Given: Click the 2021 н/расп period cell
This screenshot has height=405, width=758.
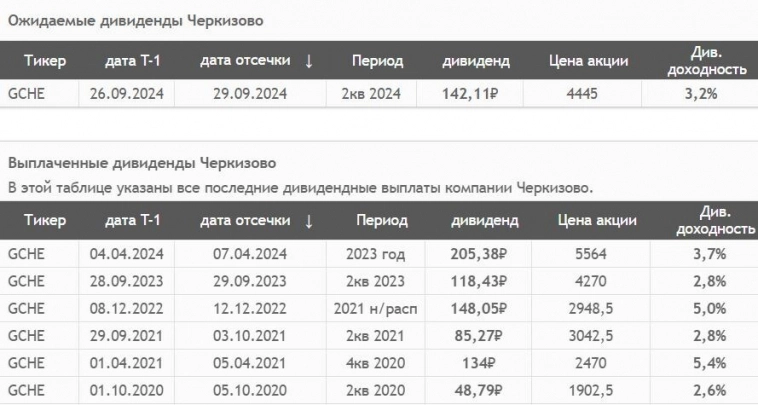Looking at the screenshot, I should [x=381, y=308].
